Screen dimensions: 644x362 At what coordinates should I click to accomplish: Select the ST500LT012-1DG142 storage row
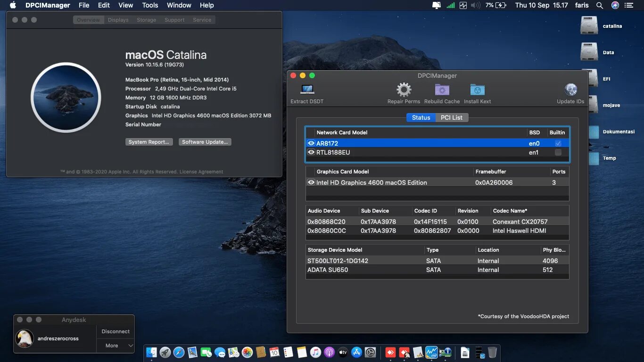click(437, 261)
